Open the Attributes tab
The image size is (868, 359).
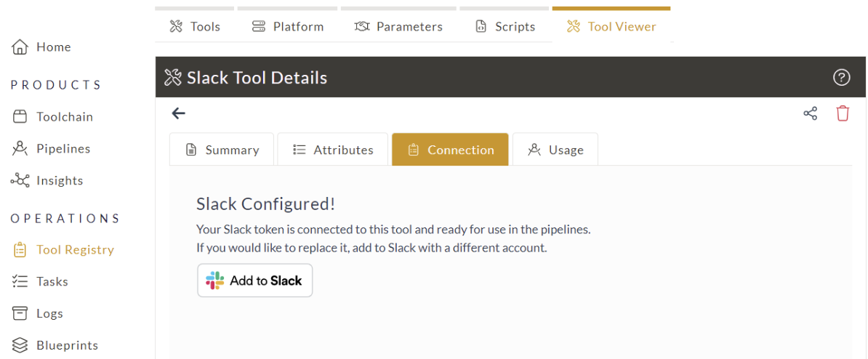click(x=333, y=150)
